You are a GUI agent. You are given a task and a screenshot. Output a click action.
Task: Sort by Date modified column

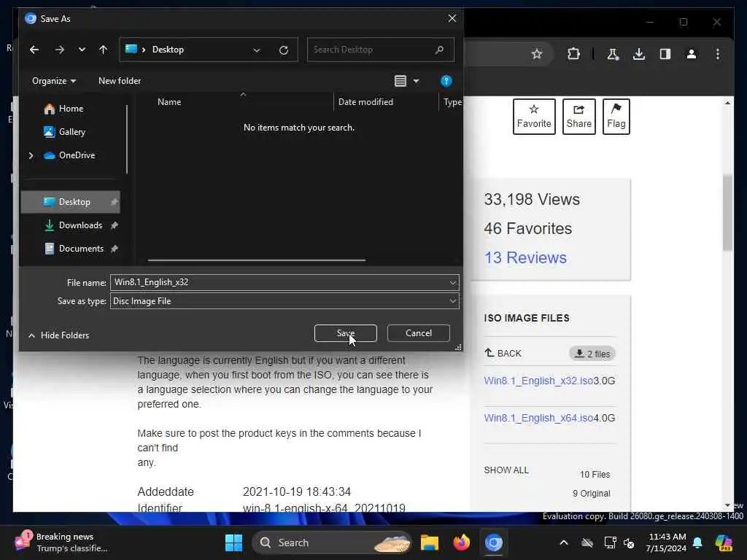pyautogui.click(x=365, y=102)
